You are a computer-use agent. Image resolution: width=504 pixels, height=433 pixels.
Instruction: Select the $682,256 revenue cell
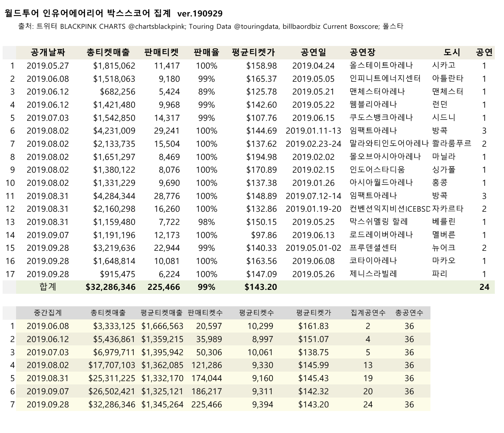pos(118,92)
